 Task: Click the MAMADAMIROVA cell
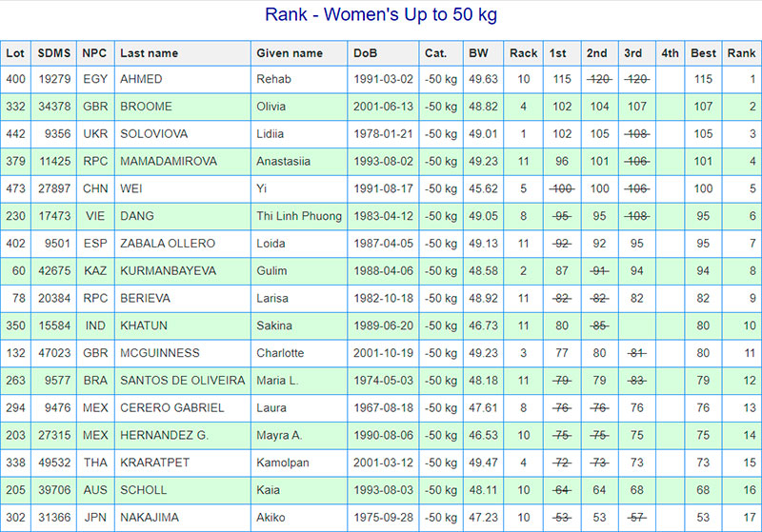[x=167, y=162]
